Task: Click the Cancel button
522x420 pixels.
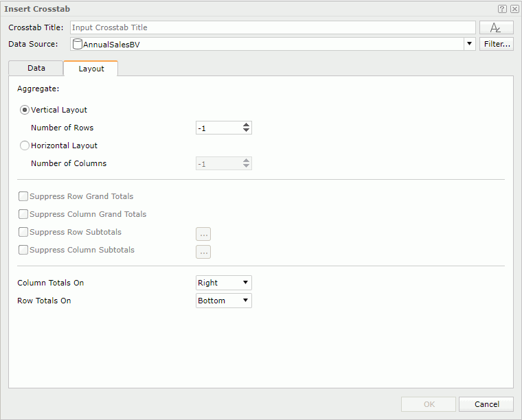Action: [x=486, y=404]
